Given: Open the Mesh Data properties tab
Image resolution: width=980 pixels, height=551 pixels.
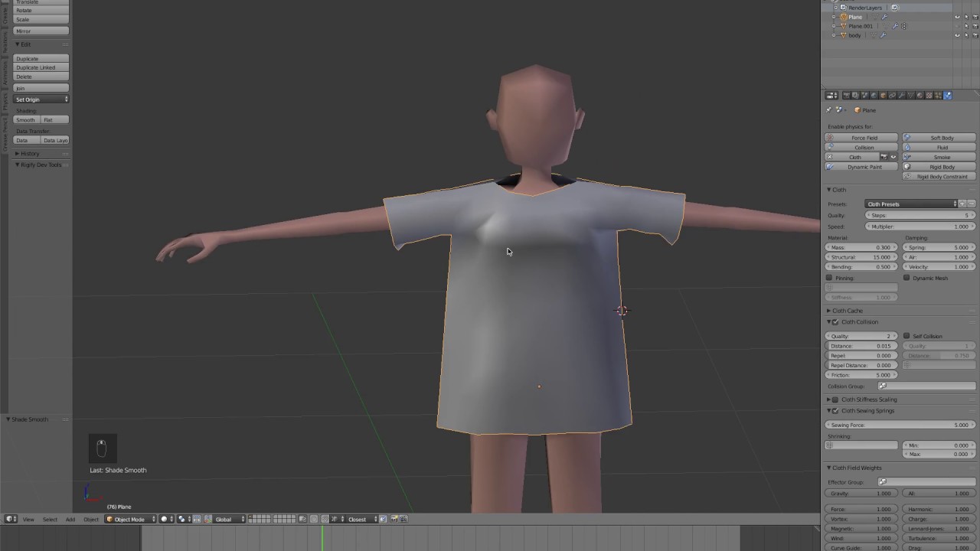Looking at the screenshot, I should (910, 96).
